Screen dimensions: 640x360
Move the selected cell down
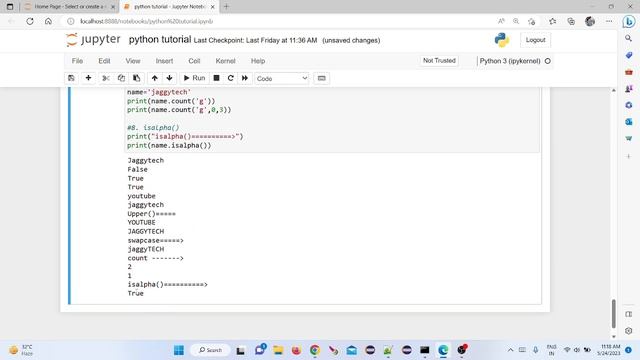[169, 78]
